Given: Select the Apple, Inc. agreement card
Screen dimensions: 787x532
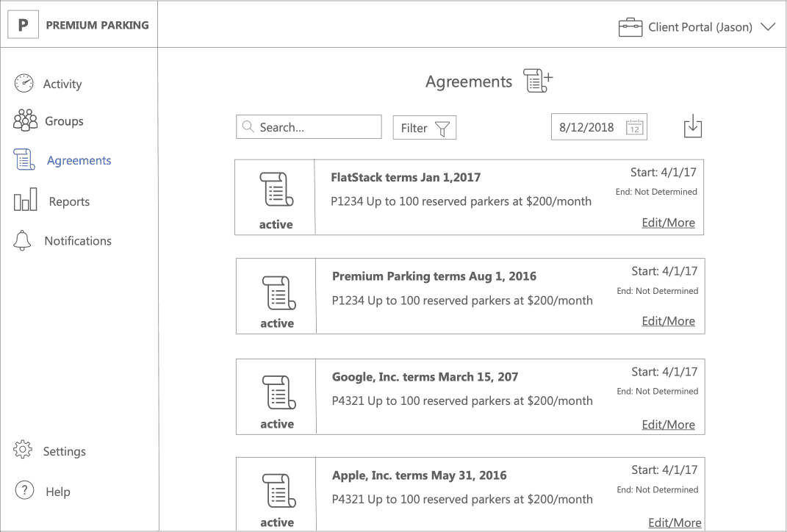Looking at the screenshot, I should [470, 493].
